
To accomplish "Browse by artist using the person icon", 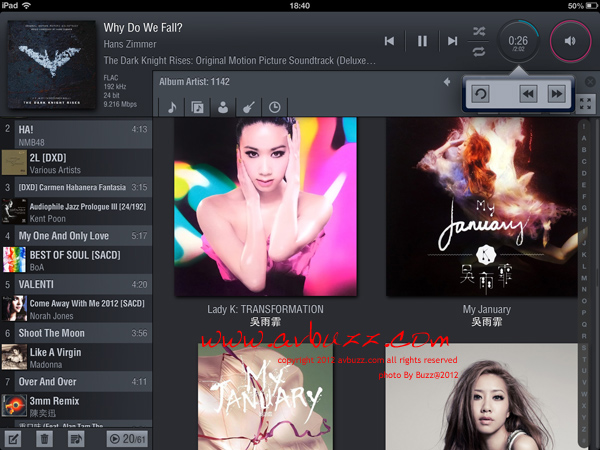I will [x=223, y=106].
